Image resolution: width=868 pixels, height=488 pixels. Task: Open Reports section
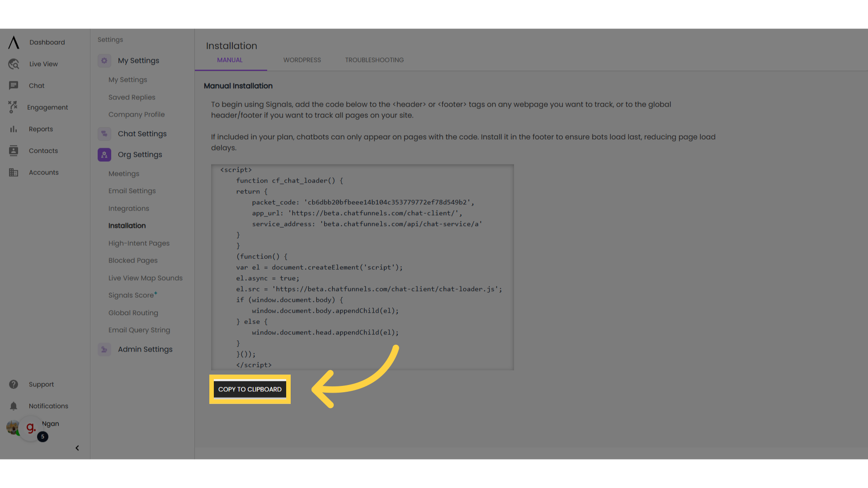tap(40, 128)
